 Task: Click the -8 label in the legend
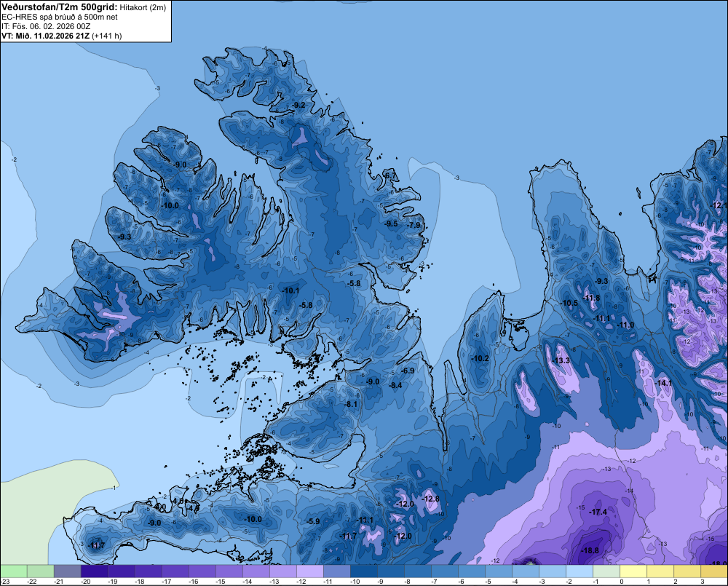pos(408,582)
